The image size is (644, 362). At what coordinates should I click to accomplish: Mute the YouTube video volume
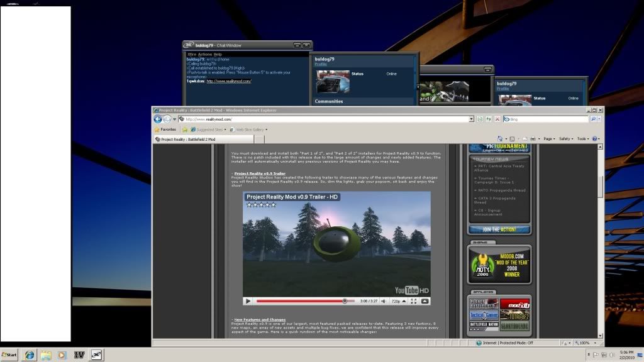tap(383, 301)
